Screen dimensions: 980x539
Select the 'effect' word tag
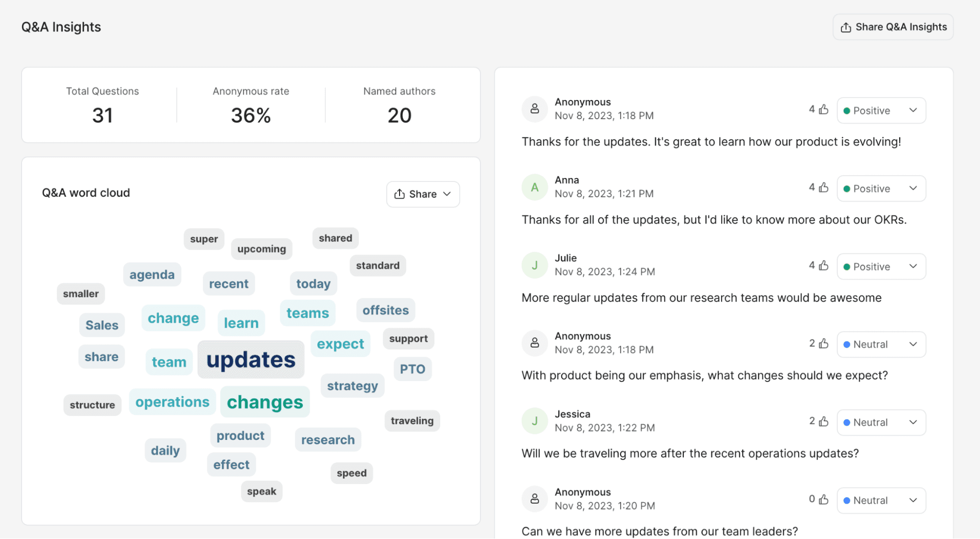(x=231, y=464)
